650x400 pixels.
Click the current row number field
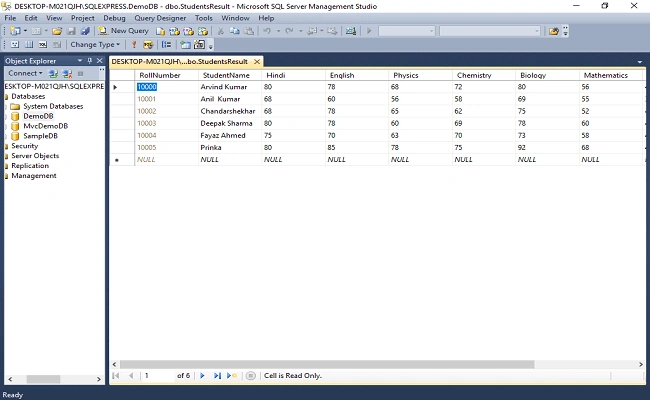[158, 376]
